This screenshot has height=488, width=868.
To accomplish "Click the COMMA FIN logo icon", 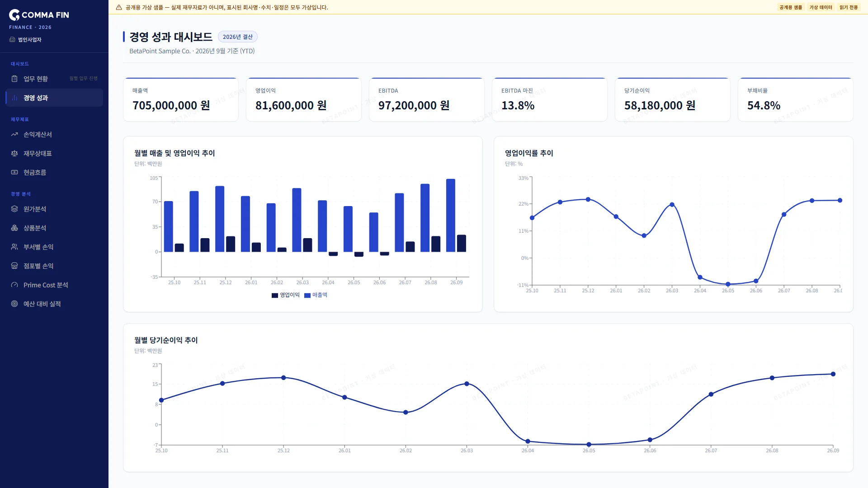I will pyautogui.click(x=14, y=15).
